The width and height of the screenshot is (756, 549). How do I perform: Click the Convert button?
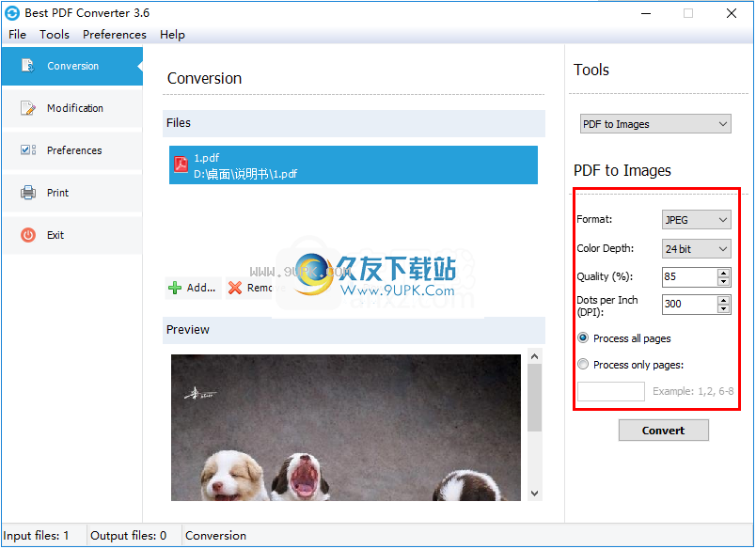pyautogui.click(x=664, y=430)
